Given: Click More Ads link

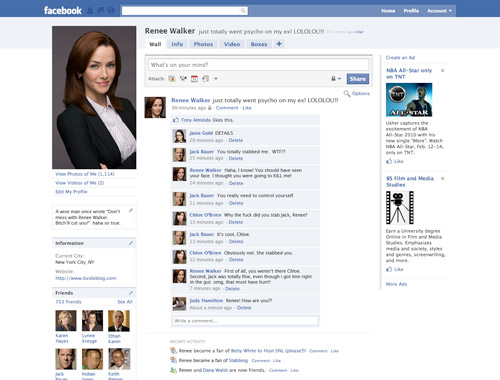Looking at the screenshot, I should tap(396, 284).
